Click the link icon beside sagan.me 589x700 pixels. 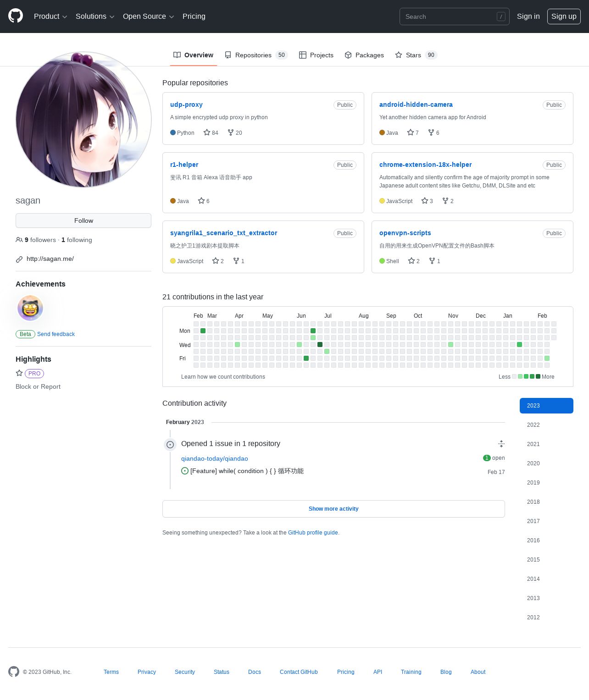(x=19, y=259)
